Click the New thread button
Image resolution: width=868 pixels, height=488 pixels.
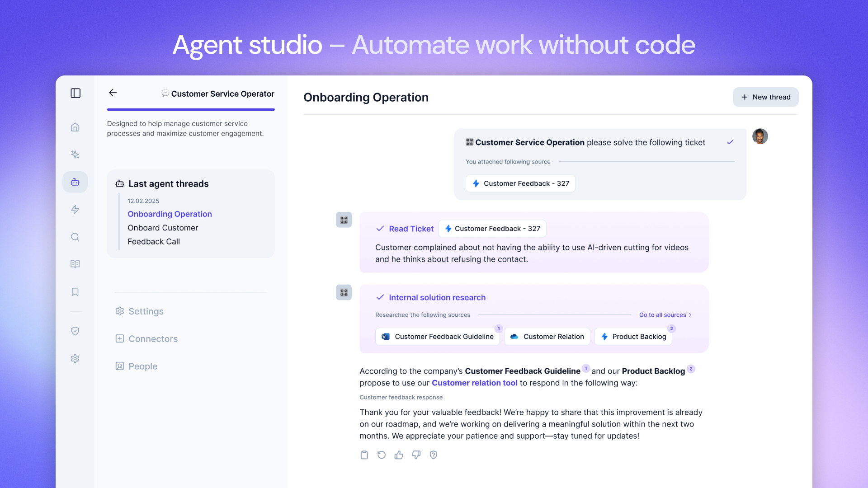click(765, 97)
